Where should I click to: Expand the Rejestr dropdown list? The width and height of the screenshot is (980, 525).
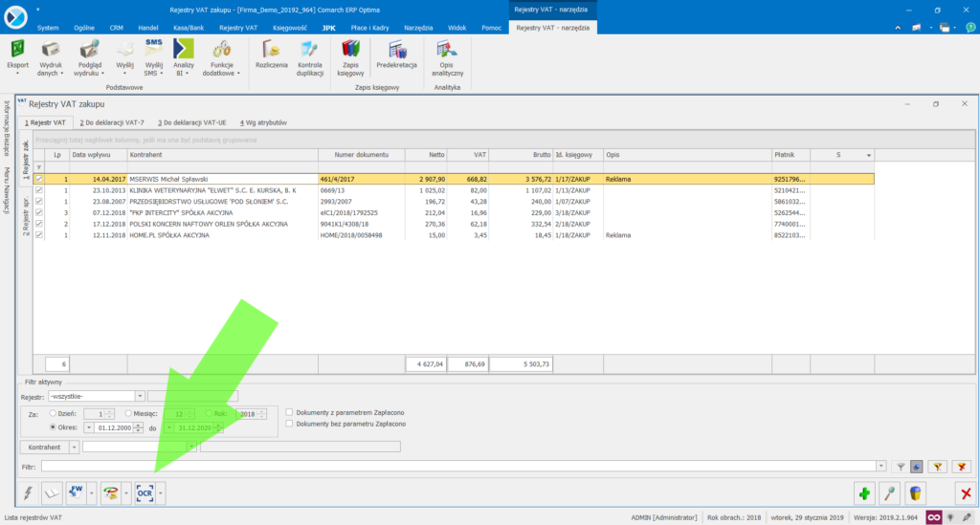140,395
